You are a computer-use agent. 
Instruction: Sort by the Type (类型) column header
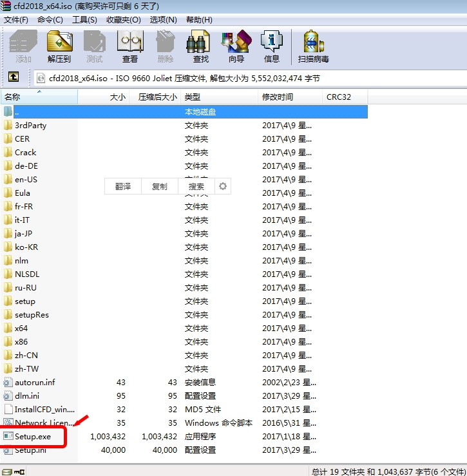pyautogui.click(x=219, y=97)
